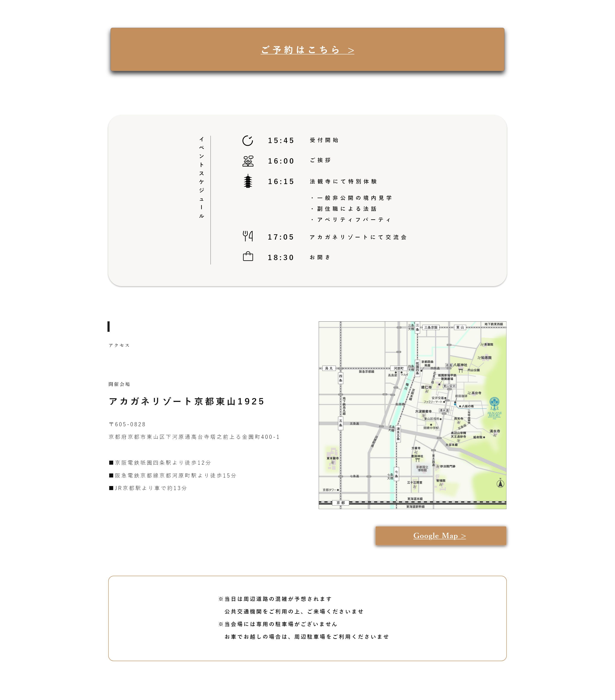Select the 16:15 time text
This screenshot has width=615, height=700.
[281, 182]
